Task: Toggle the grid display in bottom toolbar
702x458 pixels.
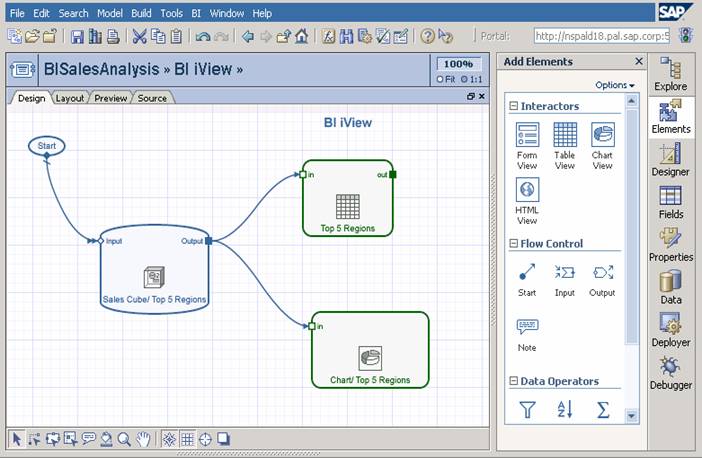Action: pyautogui.click(x=187, y=439)
